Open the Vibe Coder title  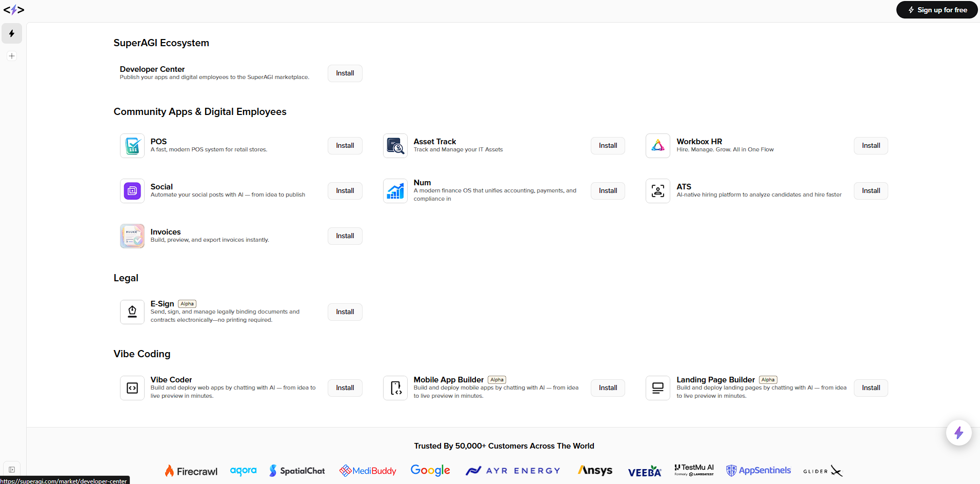[171, 380]
